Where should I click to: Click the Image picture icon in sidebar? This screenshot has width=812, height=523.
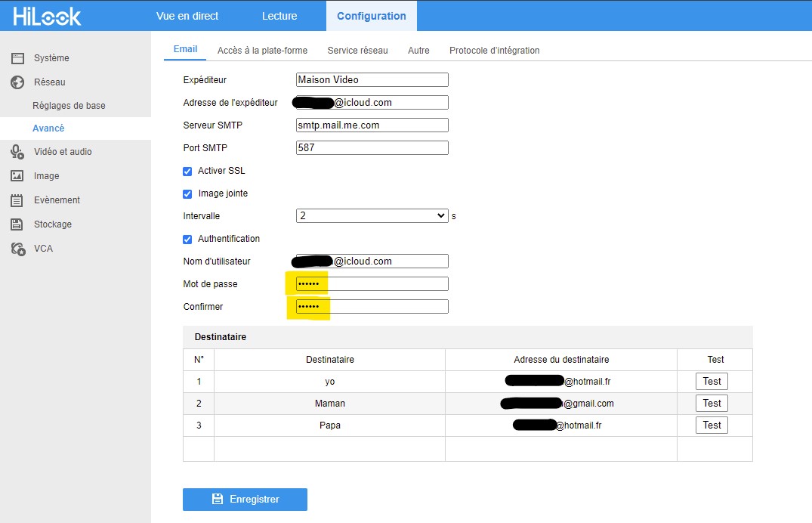tap(17, 176)
